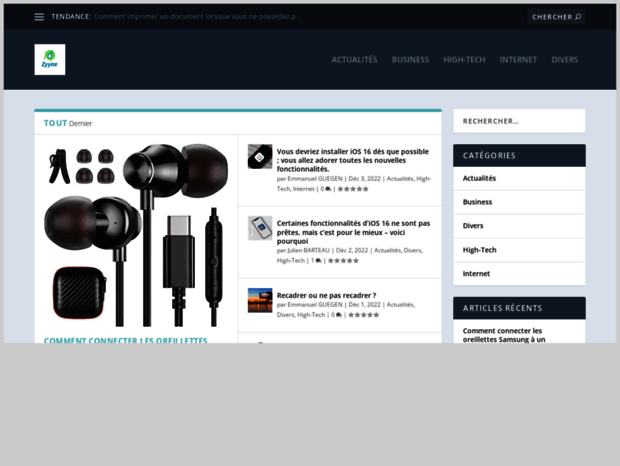Open the iOS 16 install article thumbnail

tap(260, 157)
